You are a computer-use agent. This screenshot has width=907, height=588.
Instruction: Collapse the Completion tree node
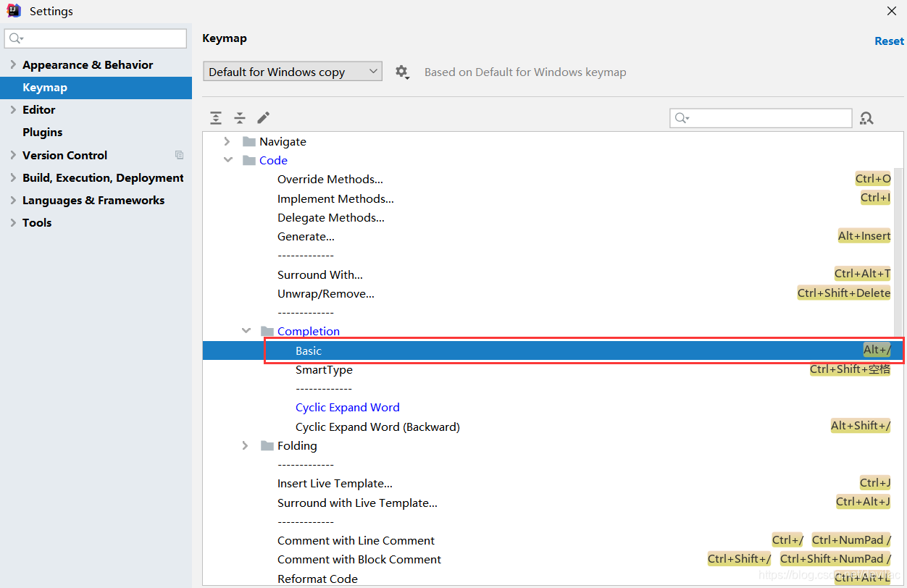[246, 331]
